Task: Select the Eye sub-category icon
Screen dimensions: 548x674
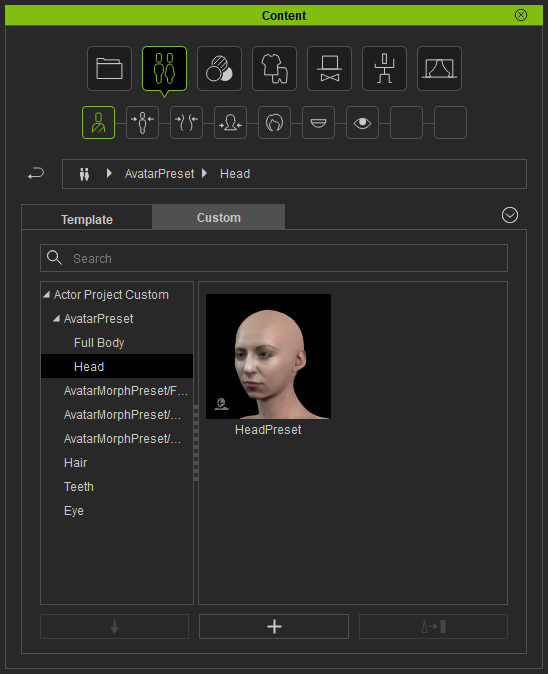Action: point(362,123)
